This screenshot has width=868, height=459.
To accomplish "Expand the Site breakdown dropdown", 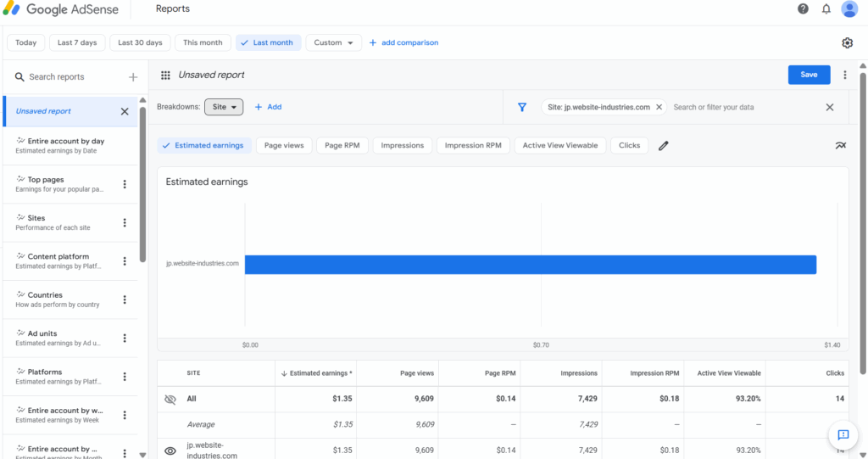I will (224, 107).
